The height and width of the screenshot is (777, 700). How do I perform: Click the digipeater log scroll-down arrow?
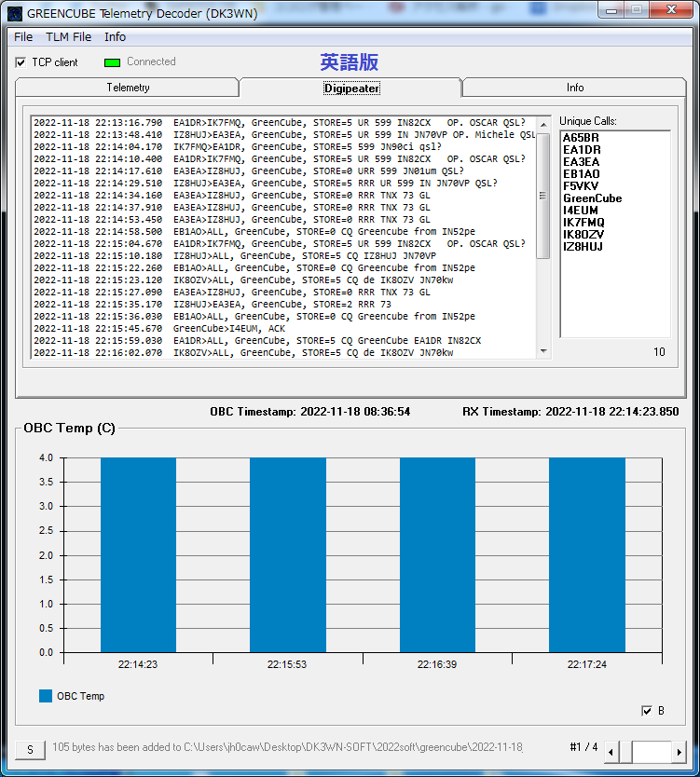pyautogui.click(x=543, y=351)
